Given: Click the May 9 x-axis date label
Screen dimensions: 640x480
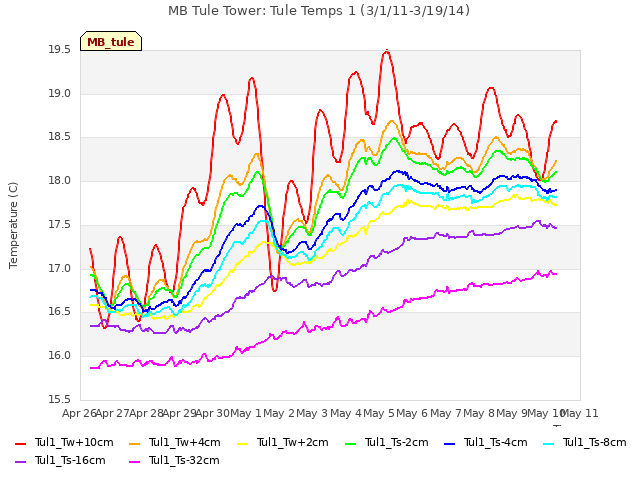Looking at the screenshot, I should click(513, 413).
